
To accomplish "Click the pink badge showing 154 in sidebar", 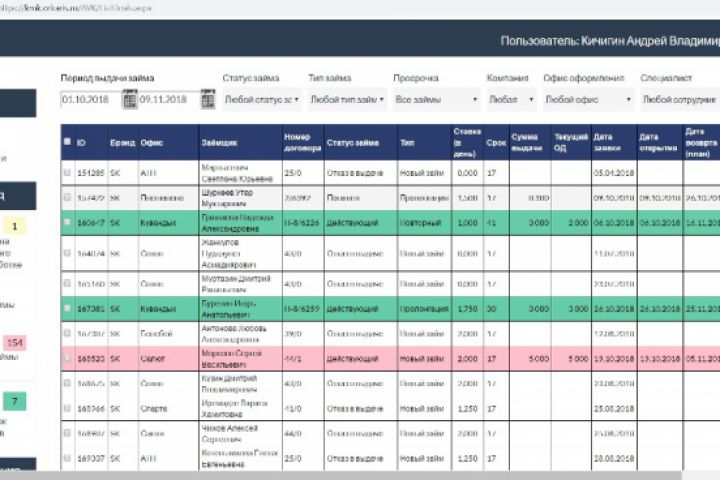I will (x=15, y=343).
